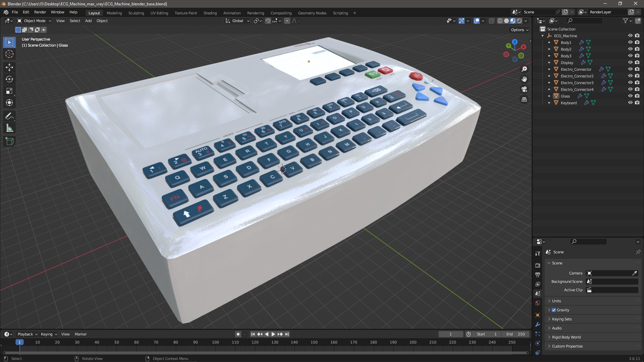This screenshot has height=362, width=644.
Task: Click the pan view hand icon
Action: click(524, 79)
